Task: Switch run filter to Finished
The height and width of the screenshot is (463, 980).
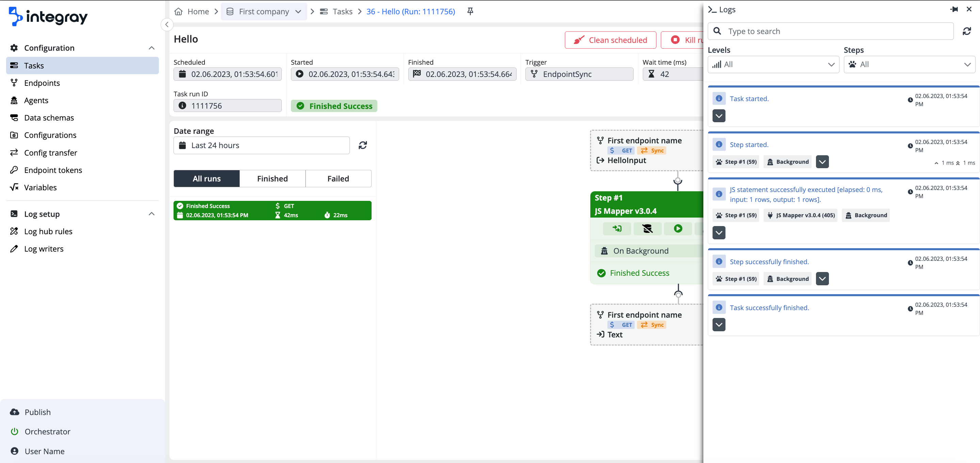Action: pyautogui.click(x=272, y=178)
